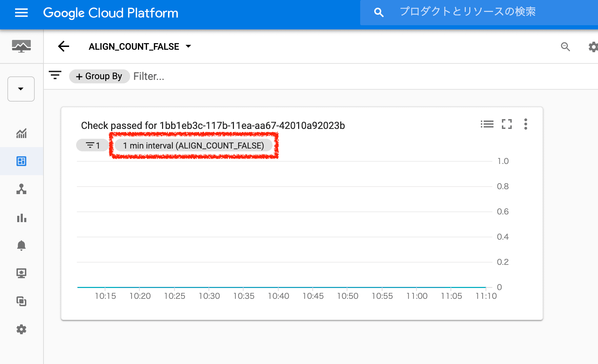The width and height of the screenshot is (598, 364).
Task: Open the Metrics explorer bar chart icon
Action: pyautogui.click(x=21, y=218)
